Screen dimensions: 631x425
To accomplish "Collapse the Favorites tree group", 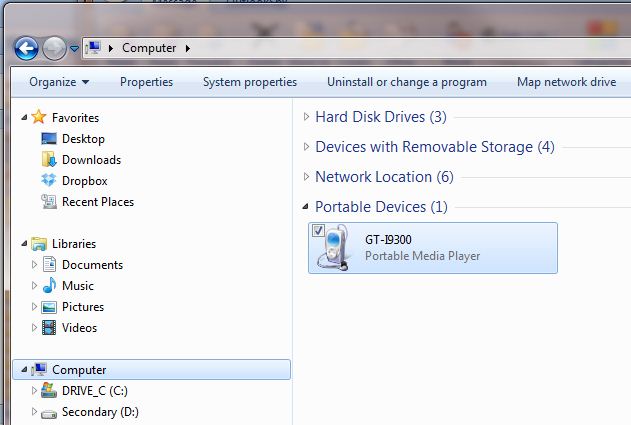I will point(24,118).
